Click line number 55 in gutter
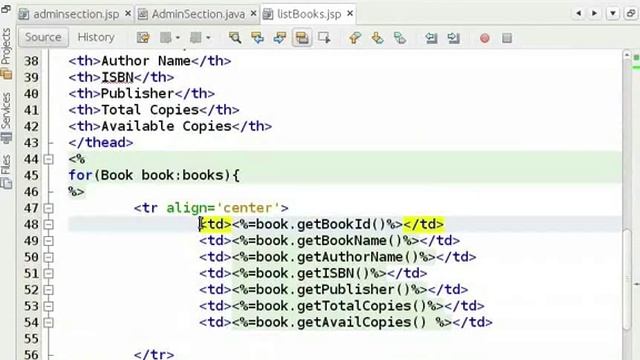 [31, 339]
